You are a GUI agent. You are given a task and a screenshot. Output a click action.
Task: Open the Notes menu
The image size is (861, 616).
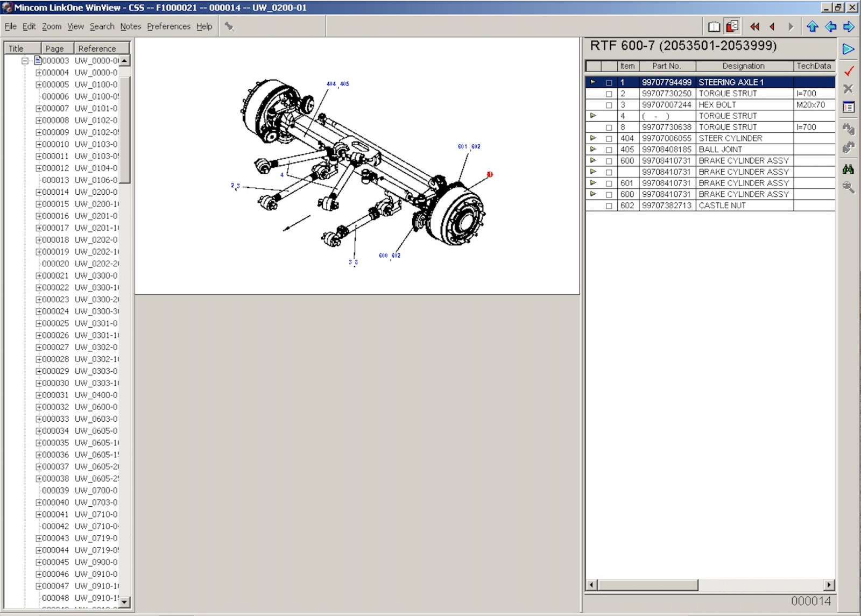click(130, 26)
